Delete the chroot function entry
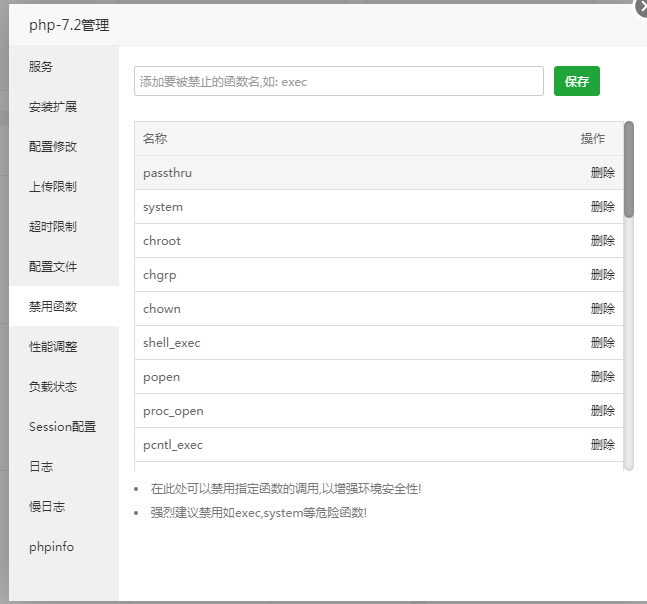Screen dimensions: 647x604 coord(602,241)
